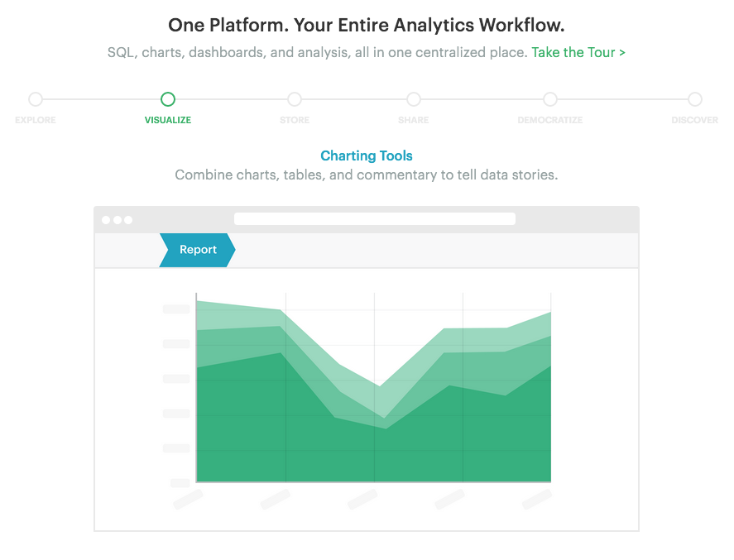Click the third window dot in mock browser
The image size is (734, 560).
tap(128, 220)
